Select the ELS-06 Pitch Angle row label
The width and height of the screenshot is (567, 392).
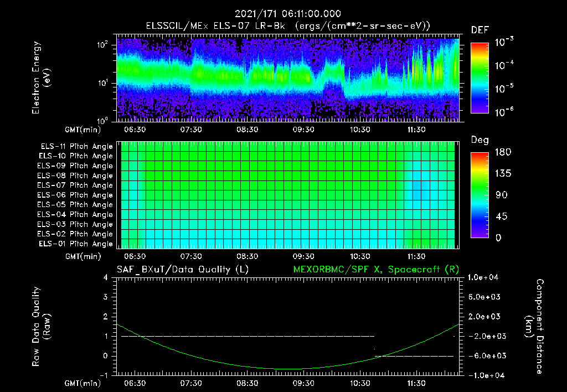[75, 195]
